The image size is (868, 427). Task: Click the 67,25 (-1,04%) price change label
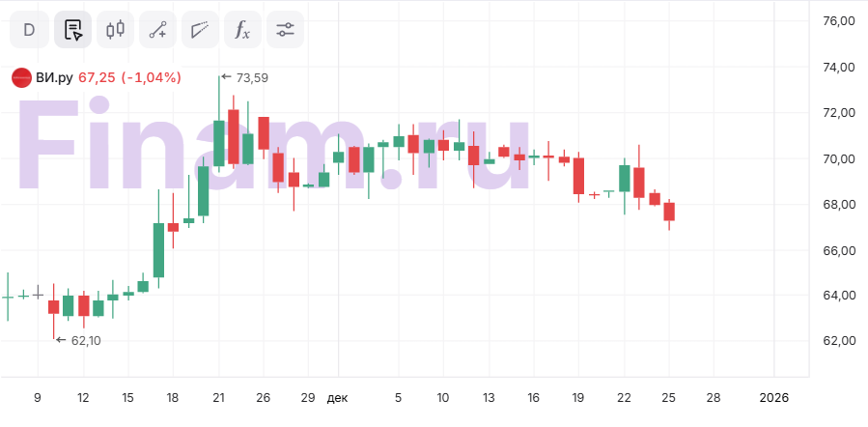click(130, 77)
